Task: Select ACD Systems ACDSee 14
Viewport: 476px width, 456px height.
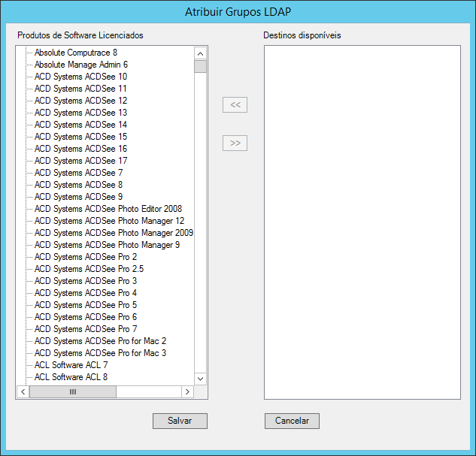Action: 80,125
